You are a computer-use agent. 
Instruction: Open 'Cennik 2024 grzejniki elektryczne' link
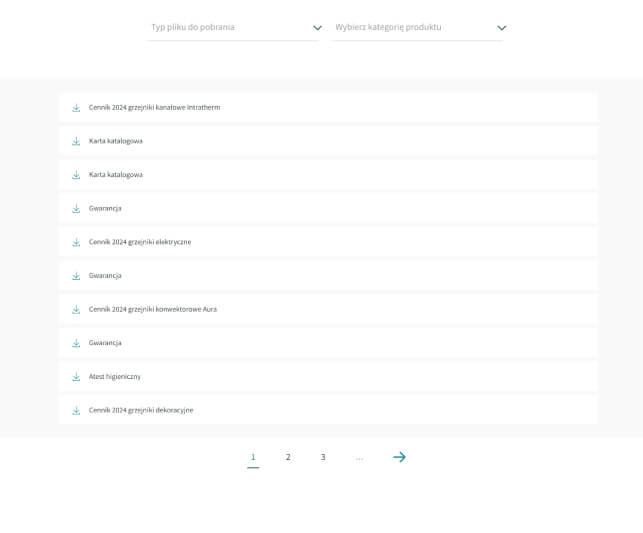(x=140, y=242)
